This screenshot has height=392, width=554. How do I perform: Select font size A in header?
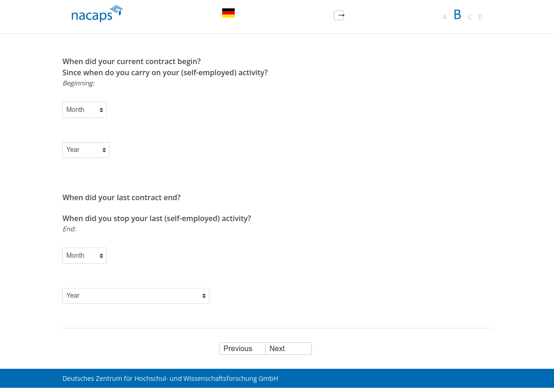pyautogui.click(x=444, y=17)
